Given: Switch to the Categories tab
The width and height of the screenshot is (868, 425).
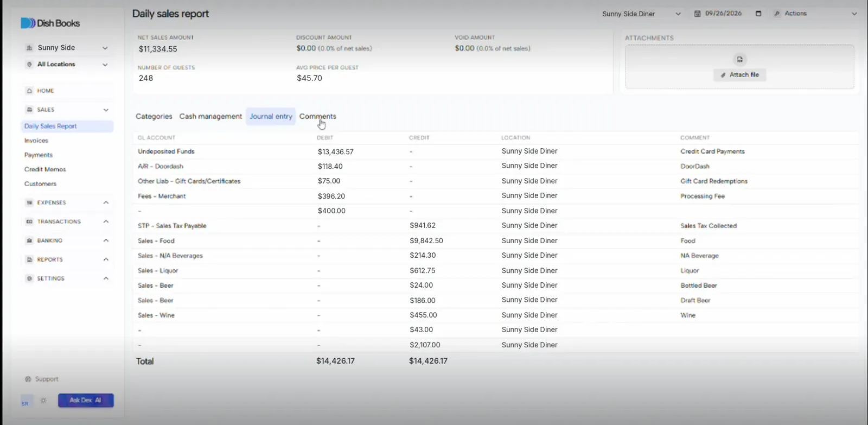Looking at the screenshot, I should pos(154,116).
